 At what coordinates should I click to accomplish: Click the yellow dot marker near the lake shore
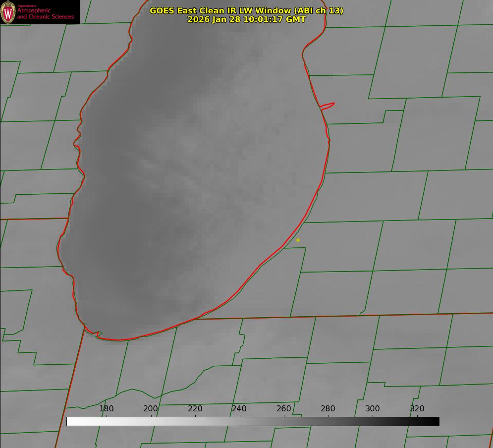click(298, 240)
